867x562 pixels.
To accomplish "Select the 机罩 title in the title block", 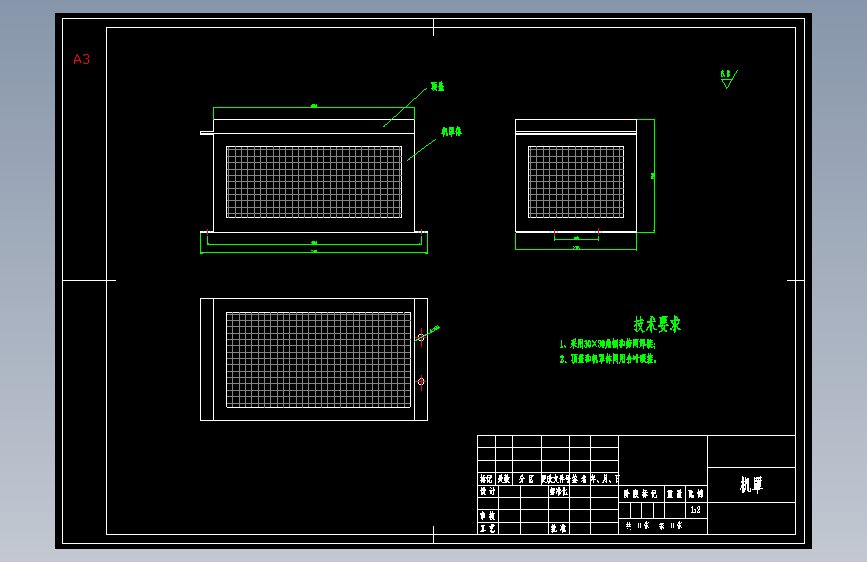I will [x=751, y=485].
